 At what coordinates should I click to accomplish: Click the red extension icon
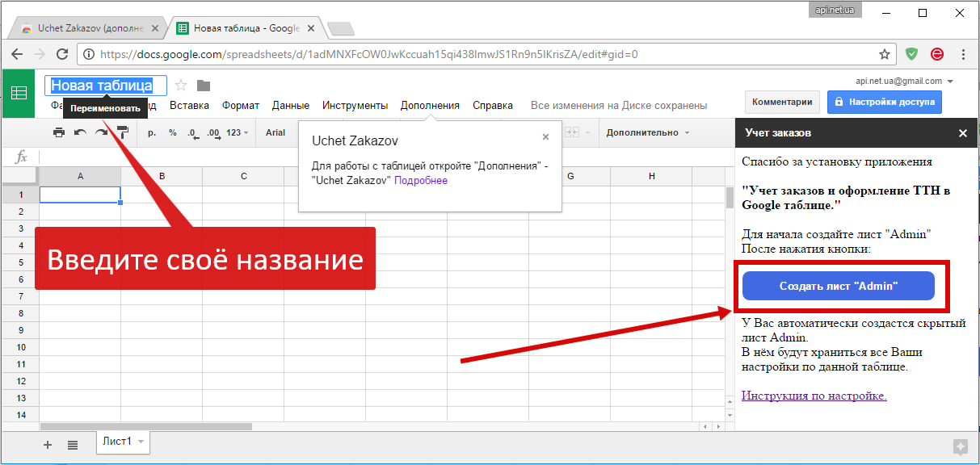[937, 54]
